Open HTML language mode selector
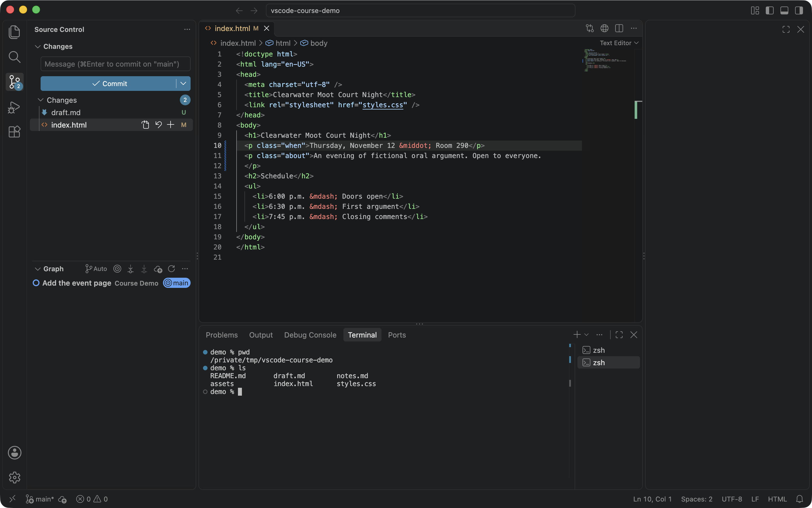Screen dimensions: 812x508 pos(777,499)
